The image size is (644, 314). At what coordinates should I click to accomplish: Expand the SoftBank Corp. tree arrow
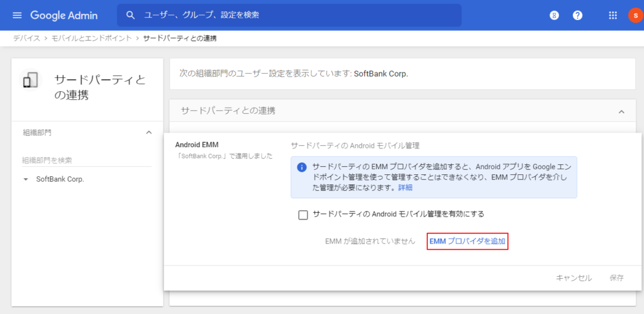coord(26,179)
